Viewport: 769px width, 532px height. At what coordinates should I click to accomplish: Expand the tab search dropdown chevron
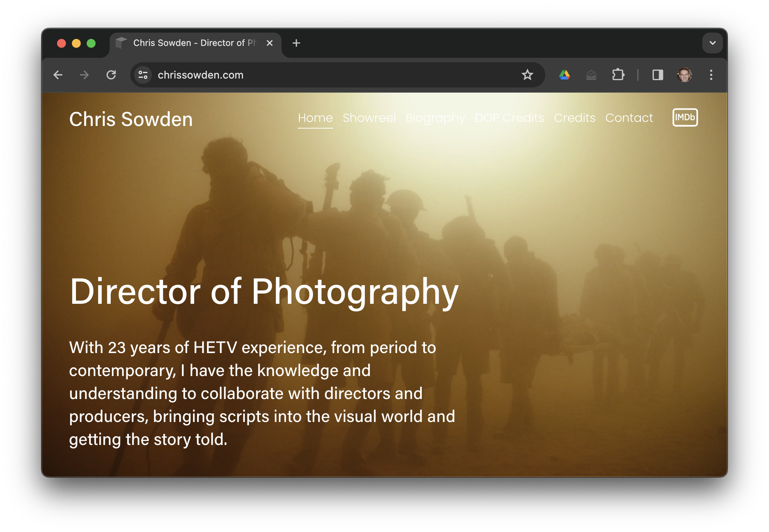click(712, 43)
